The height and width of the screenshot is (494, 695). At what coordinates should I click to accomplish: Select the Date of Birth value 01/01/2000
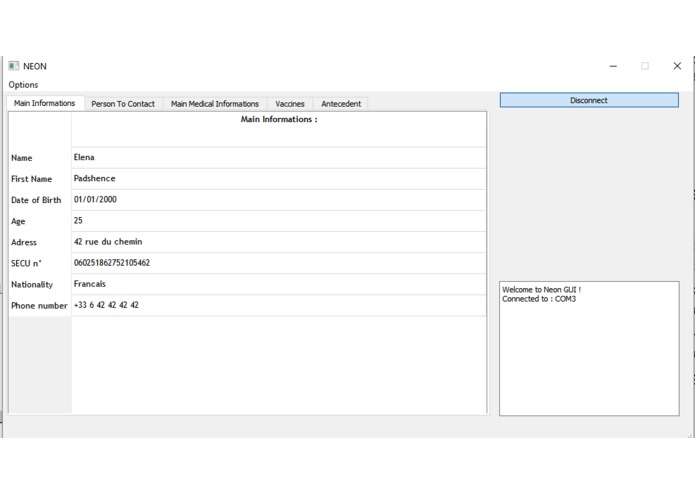point(279,200)
